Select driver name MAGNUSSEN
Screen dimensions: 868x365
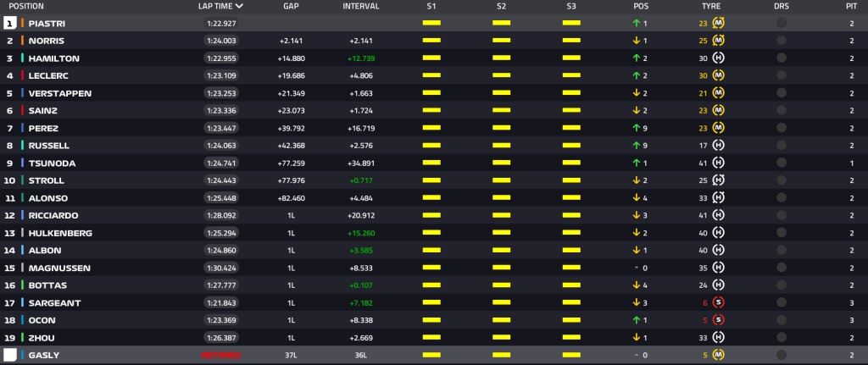point(59,268)
